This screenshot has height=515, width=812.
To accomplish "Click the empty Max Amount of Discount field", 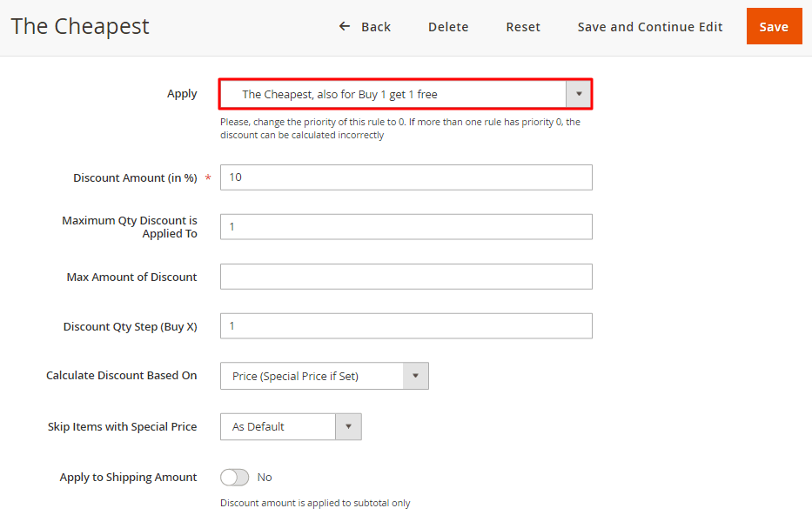I will click(x=406, y=277).
